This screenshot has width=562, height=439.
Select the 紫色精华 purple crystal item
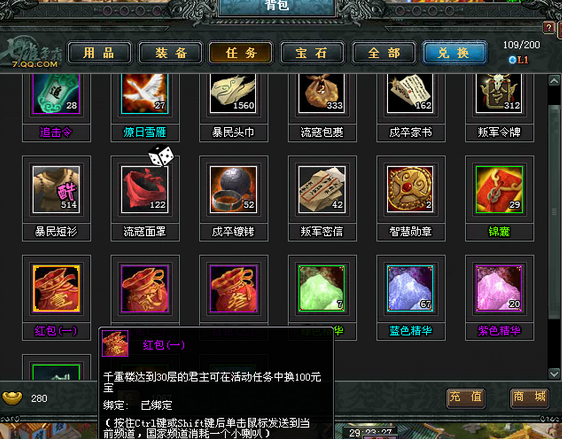(499, 288)
